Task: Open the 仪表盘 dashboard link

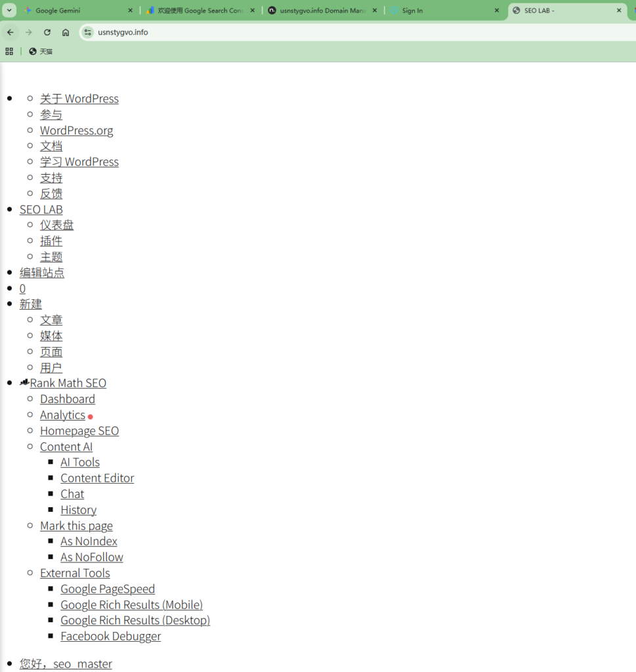Action: pos(56,225)
